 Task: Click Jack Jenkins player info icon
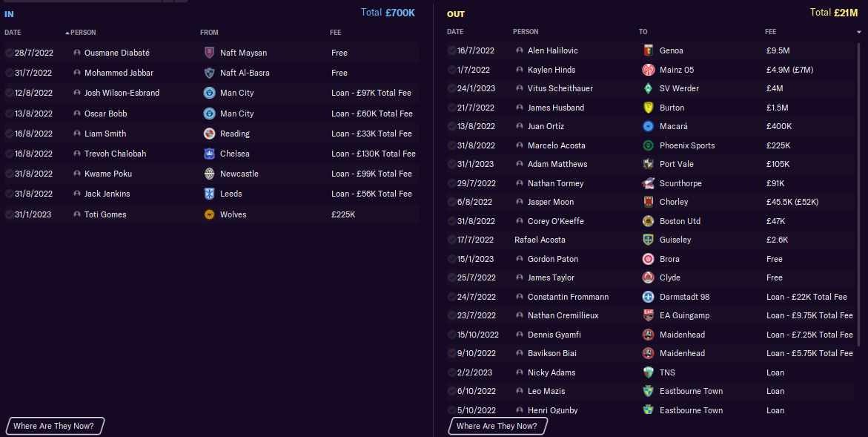pyautogui.click(x=77, y=194)
